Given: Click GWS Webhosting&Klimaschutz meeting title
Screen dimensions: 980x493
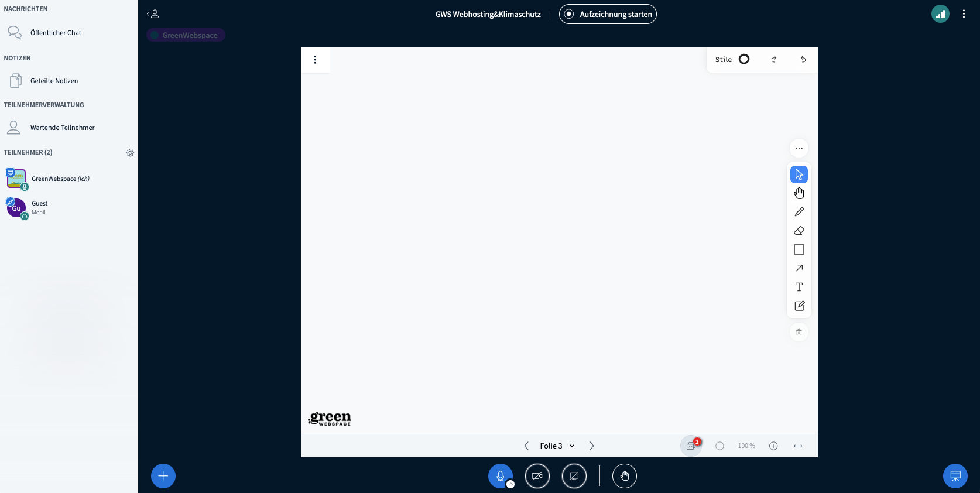Looking at the screenshot, I should pyautogui.click(x=488, y=14).
